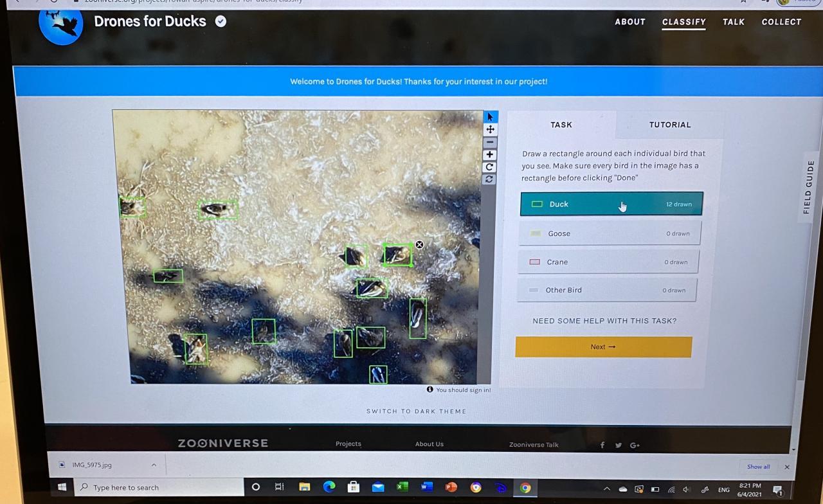Switch to Chrome in the taskbar
The width and height of the screenshot is (823, 504).
525,487
